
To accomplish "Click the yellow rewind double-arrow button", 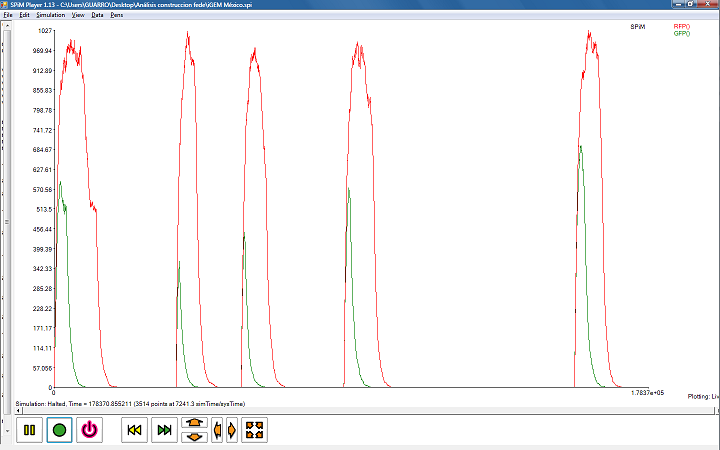I will (x=135, y=430).
